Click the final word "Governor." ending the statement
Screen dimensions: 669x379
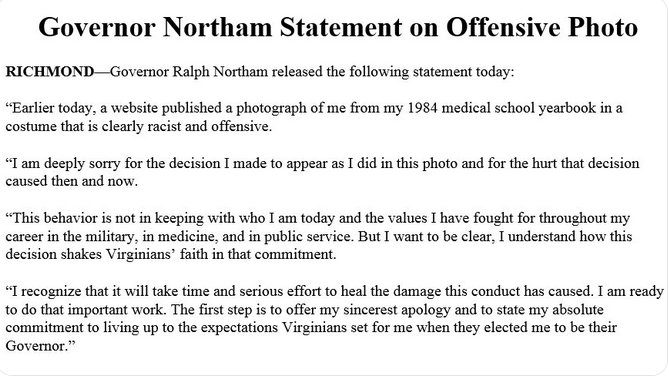(x=38, y=346)
